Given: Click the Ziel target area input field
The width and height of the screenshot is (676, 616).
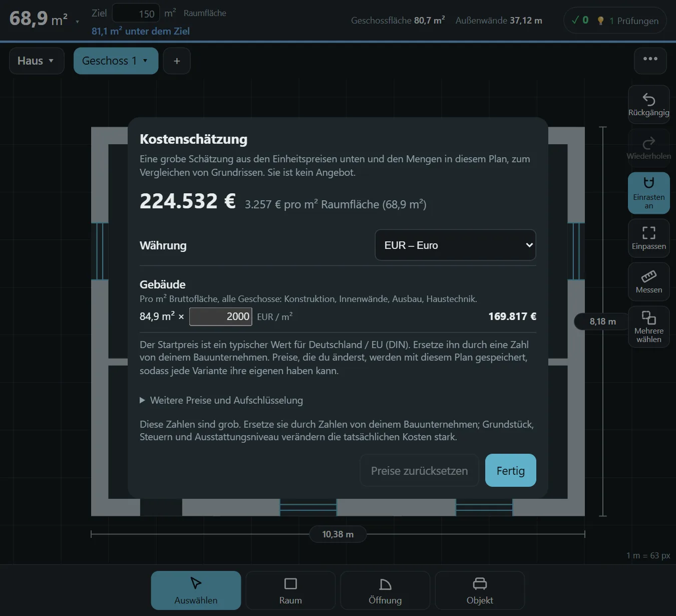Looking at the screenshot, I should click(136, 13).
